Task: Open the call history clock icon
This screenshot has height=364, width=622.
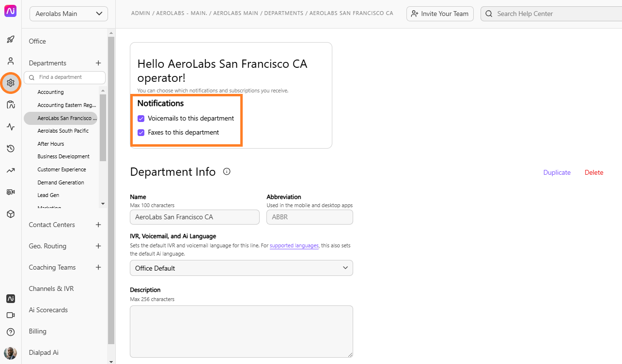Action: [x=11, y=149]
